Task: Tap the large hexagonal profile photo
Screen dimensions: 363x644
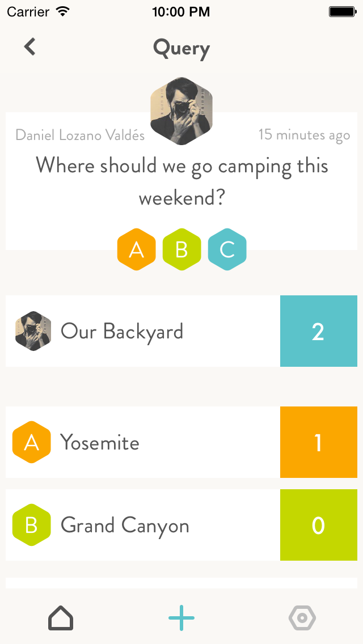Action: 181,111
